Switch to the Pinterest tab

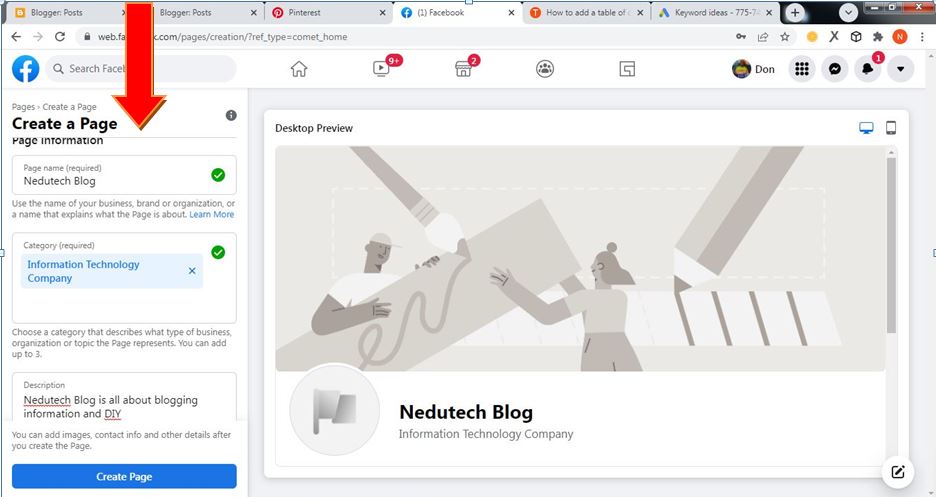click(x=327, y=13)
